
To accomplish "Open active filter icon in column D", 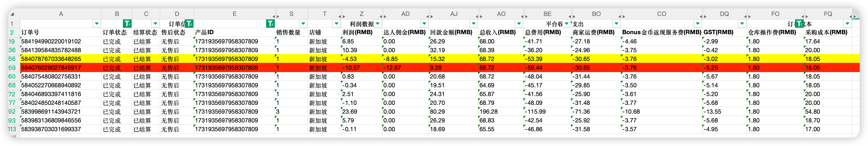I will pyautogui.click(x=189, y=24).
